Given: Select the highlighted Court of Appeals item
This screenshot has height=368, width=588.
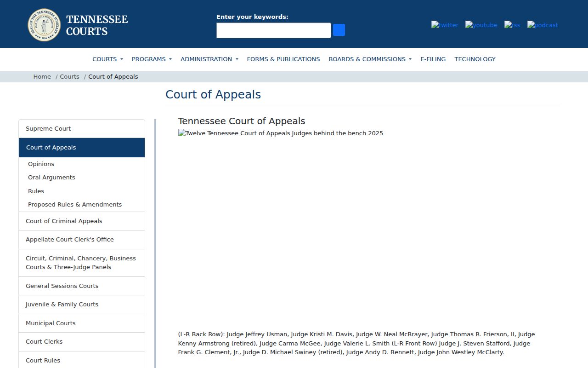Looking at the screenshot, I should (x=82, y=148).
